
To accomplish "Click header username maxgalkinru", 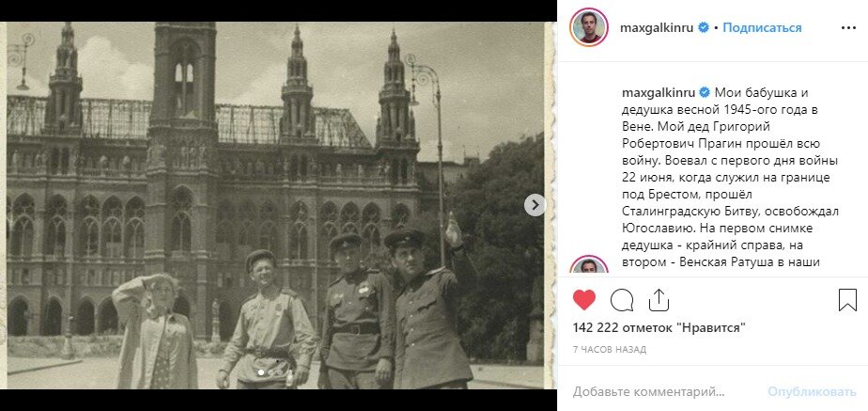I will [x=657, y=27].
